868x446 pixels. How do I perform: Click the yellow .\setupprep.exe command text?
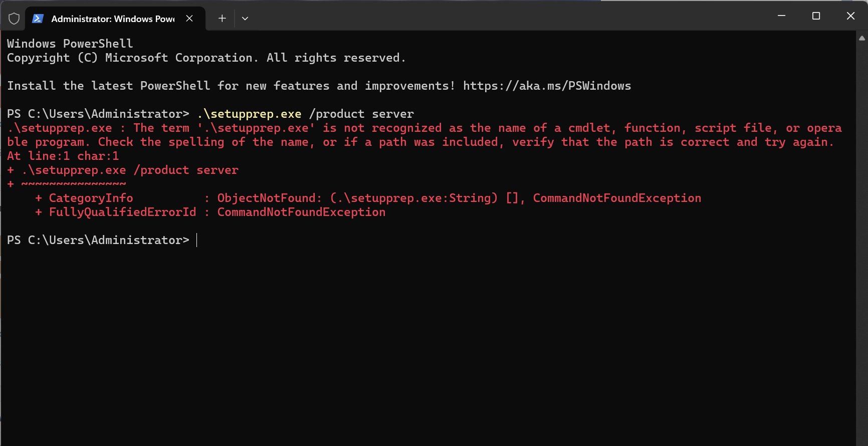tap(250, 114)
